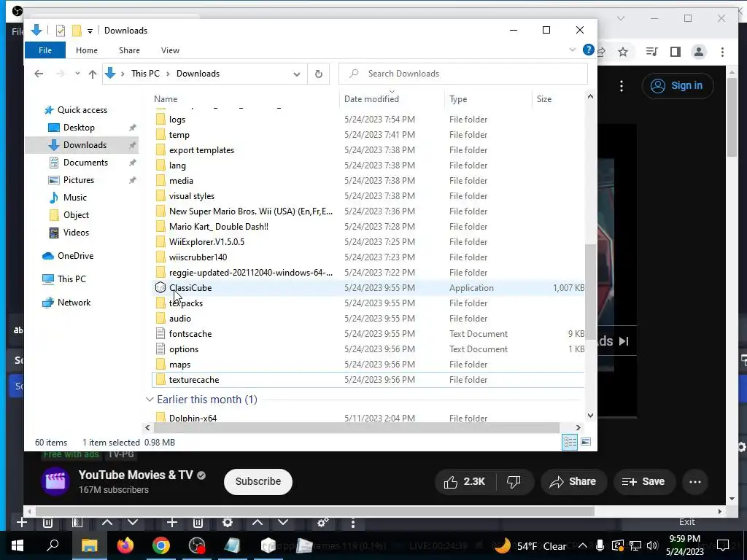Click the Properties quick access toolbar icon

click(61, 31)
